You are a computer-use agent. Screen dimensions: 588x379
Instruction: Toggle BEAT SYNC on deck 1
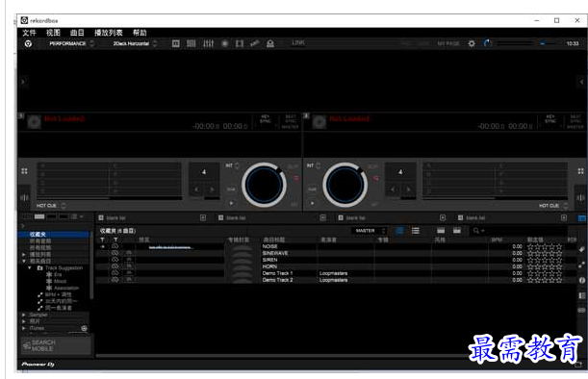pyautogui.click(x=291, y=119)
